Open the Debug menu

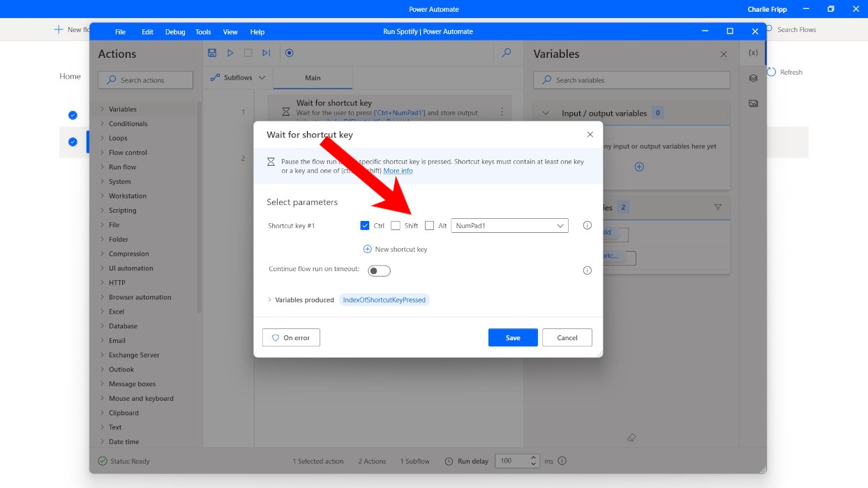[x=175, y=31]
